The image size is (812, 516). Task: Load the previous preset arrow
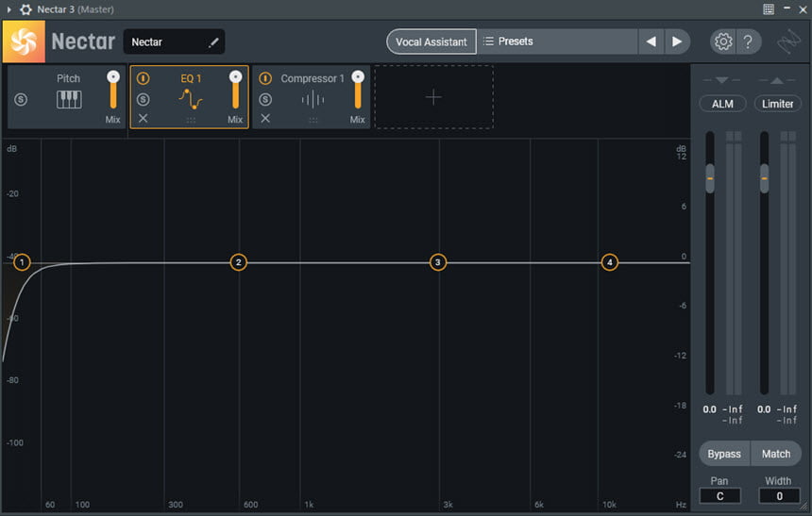[651, 42]
